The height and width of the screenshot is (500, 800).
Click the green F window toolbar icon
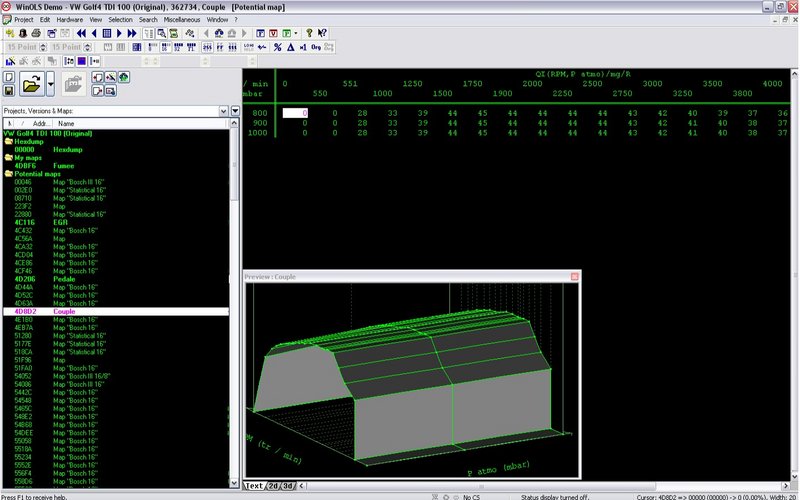point(286,33)
